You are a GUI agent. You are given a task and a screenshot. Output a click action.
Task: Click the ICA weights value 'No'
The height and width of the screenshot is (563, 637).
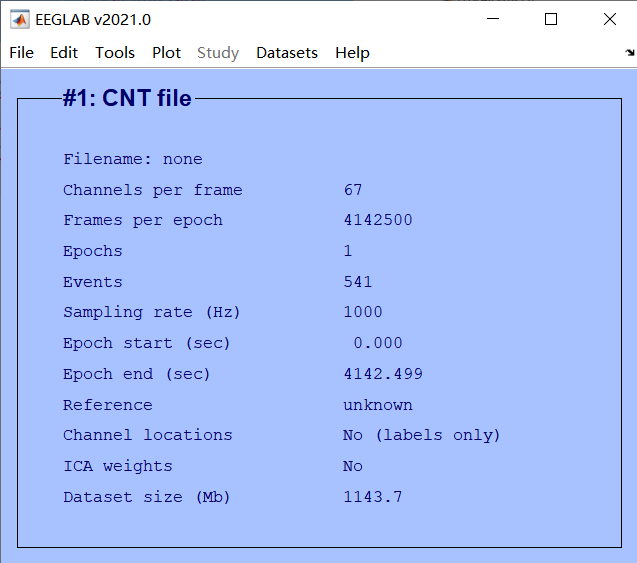click(x=353, y=466)
